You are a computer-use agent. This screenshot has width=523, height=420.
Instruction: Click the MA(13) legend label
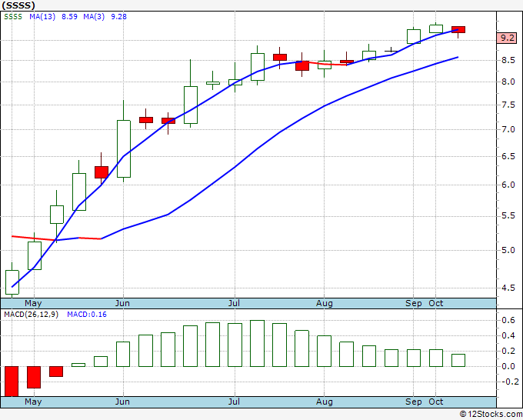pyautogui.click(x=42, y=16)
